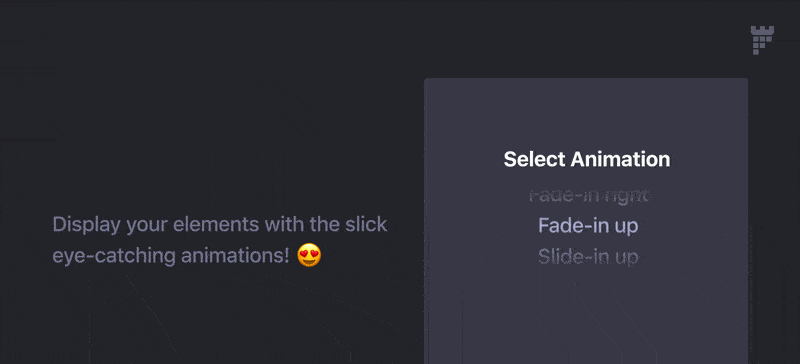Click the pixelated castle logo icon
Viewport: 800px width, 364px height.
pos(762,40)
